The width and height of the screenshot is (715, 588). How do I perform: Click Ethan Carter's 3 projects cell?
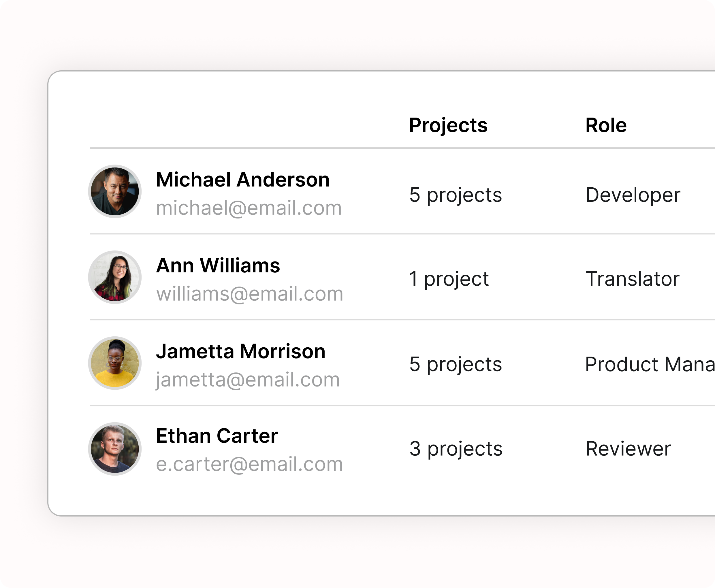(x=456, y=449)
